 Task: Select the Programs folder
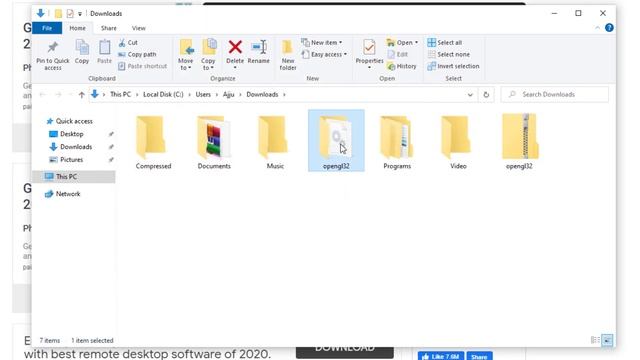point(397,142)
